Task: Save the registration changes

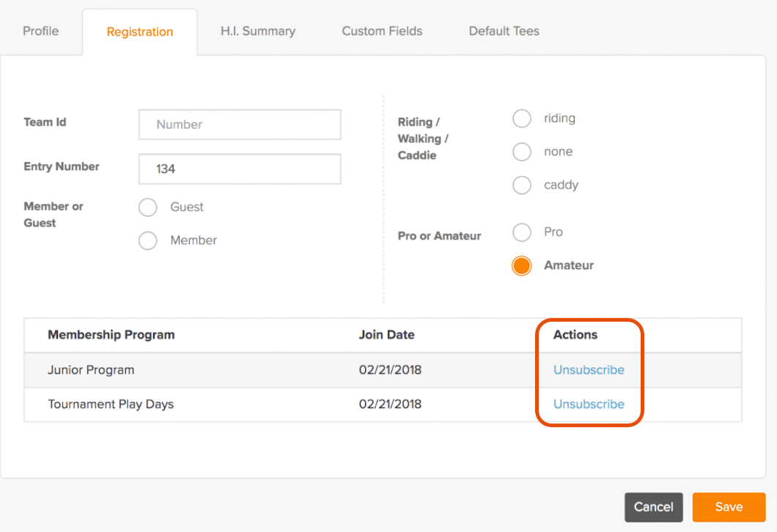Action: 729,507
